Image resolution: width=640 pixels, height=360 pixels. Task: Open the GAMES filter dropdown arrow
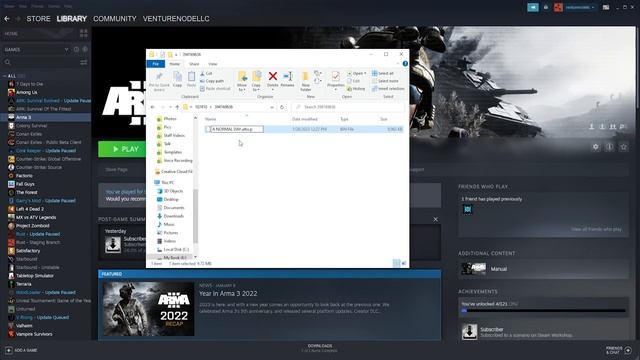coord(66,50)
